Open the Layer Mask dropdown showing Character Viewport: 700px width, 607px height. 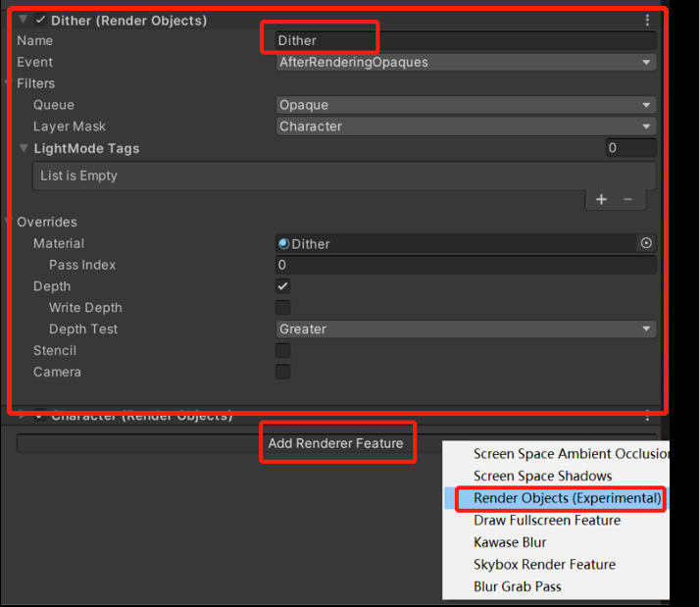pyautogui.click(x=466, y=126)
